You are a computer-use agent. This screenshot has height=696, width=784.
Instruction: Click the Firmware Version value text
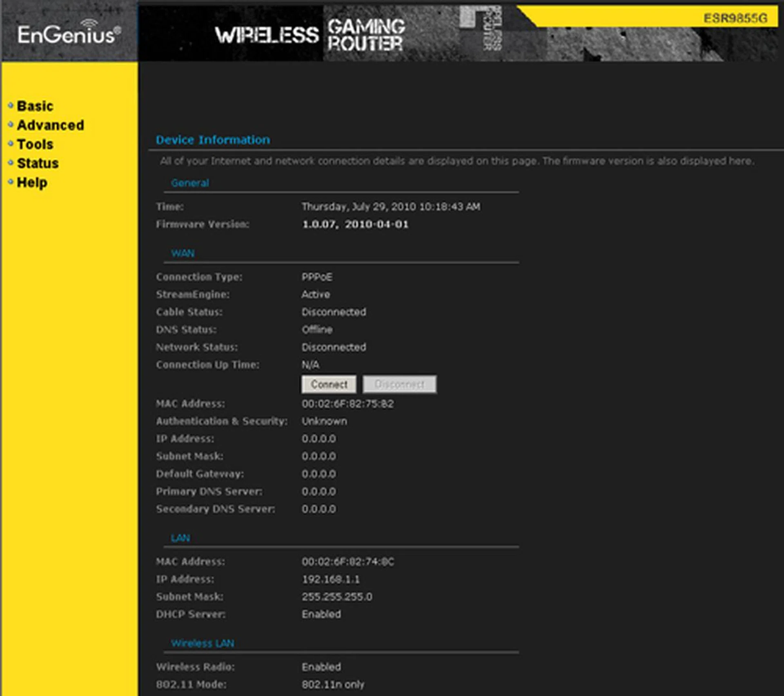pyautogui.click(x=355, y=224)
